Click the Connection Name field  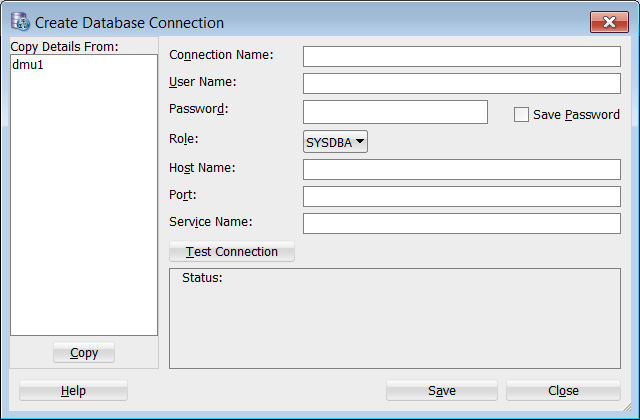(x=461, y=56)
